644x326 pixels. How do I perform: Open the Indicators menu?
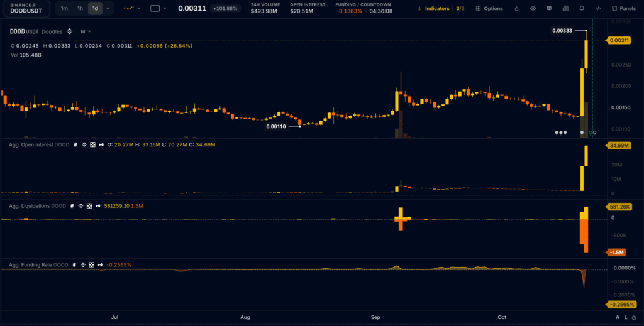click(434, 8)
